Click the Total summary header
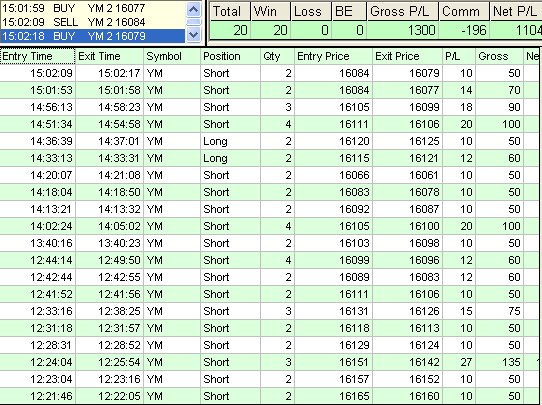 tap(230, 11)
